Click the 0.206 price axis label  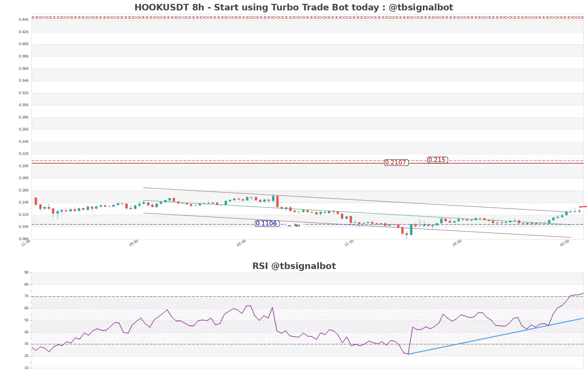point(23,166)
